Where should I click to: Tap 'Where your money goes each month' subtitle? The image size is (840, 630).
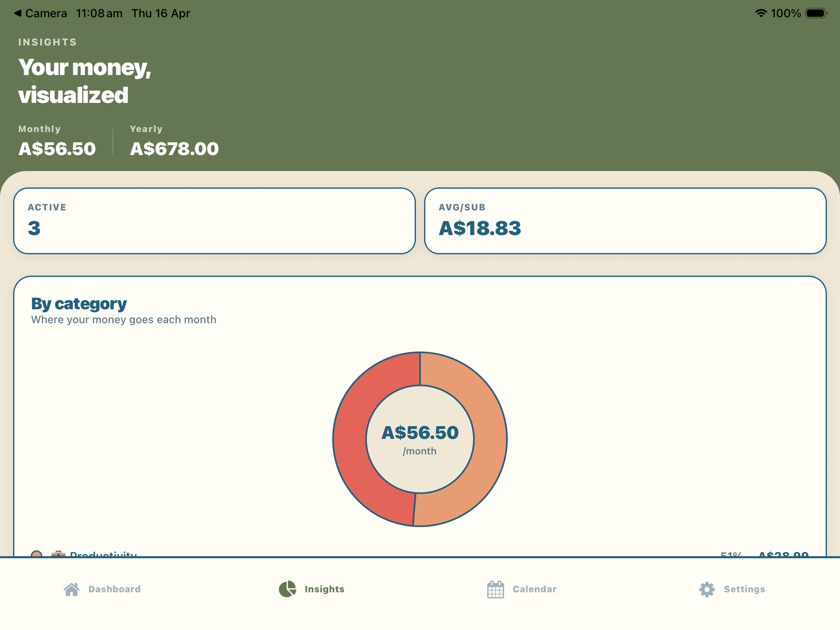124,320
